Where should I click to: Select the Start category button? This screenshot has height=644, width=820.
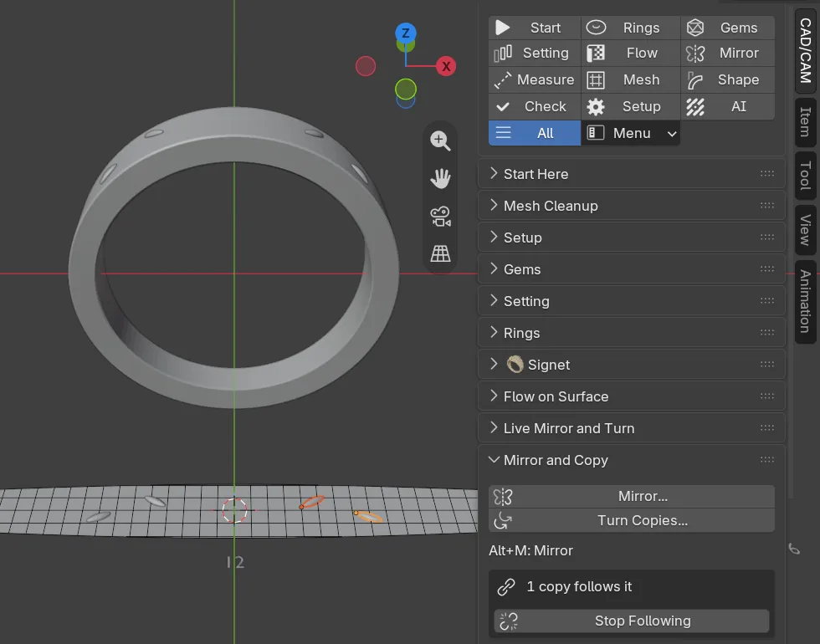click(535, 27)
